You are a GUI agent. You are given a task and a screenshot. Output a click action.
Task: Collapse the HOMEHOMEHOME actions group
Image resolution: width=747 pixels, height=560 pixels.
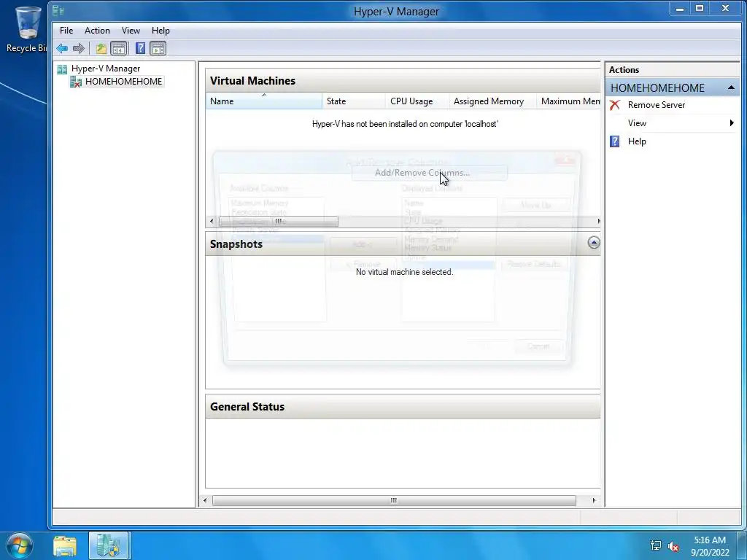tap(731, 87)
